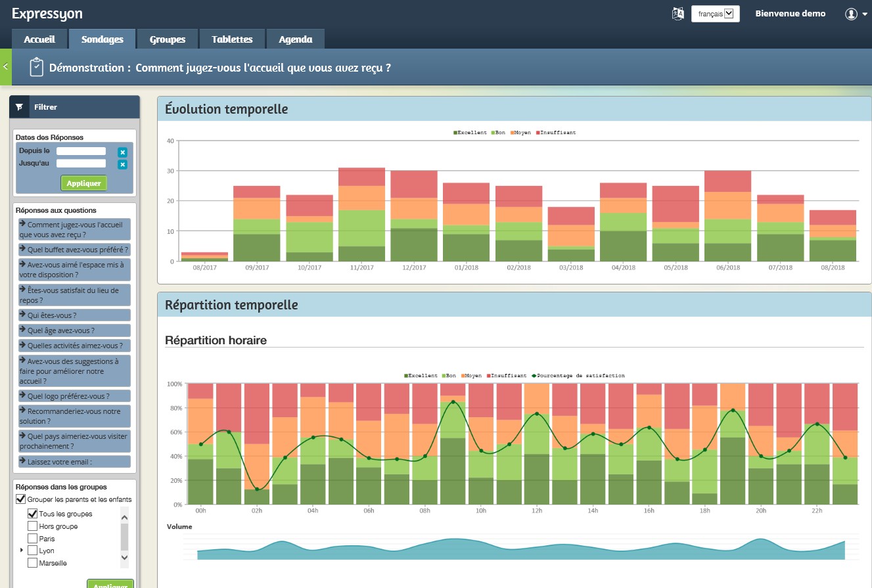This screenshot has height=588, width=872.
Task: Switch to the Sondages tab
Action: 103,39
